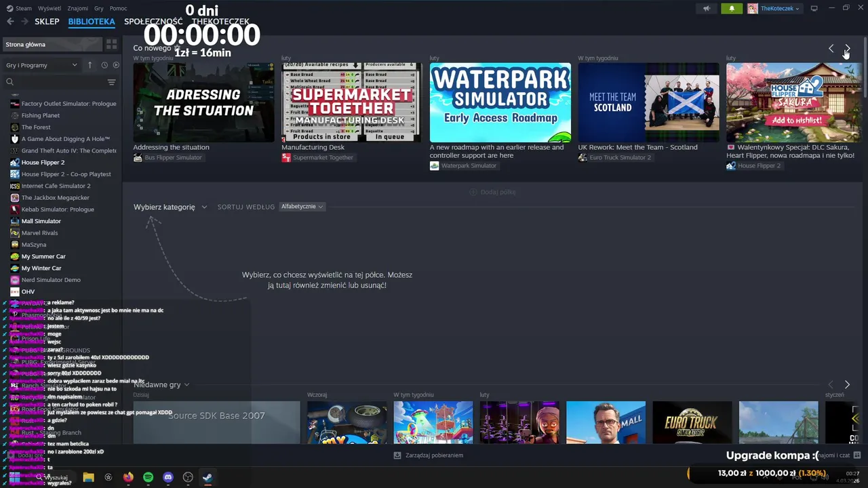Go back with the navigation left arrow
868x488 pixels.
(10, 22)
